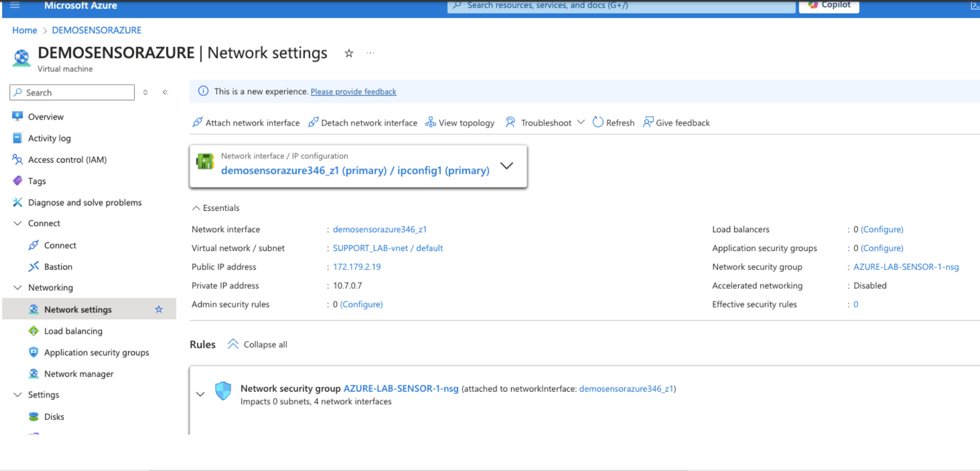The height and width of the screenshot is (471, 980).
Task: Collapse the sidebar menu with double chevron
Action: click(165, 92)
